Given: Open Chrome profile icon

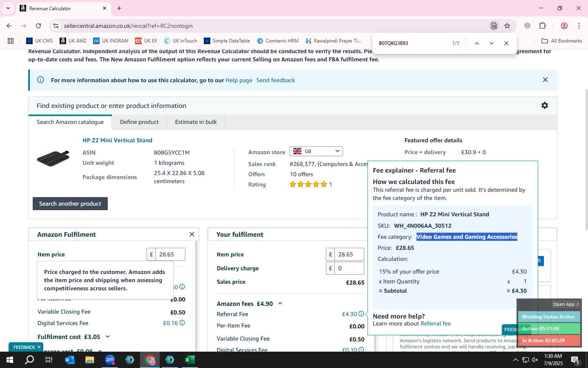Looking at the screenshot, I should point(564,26).
